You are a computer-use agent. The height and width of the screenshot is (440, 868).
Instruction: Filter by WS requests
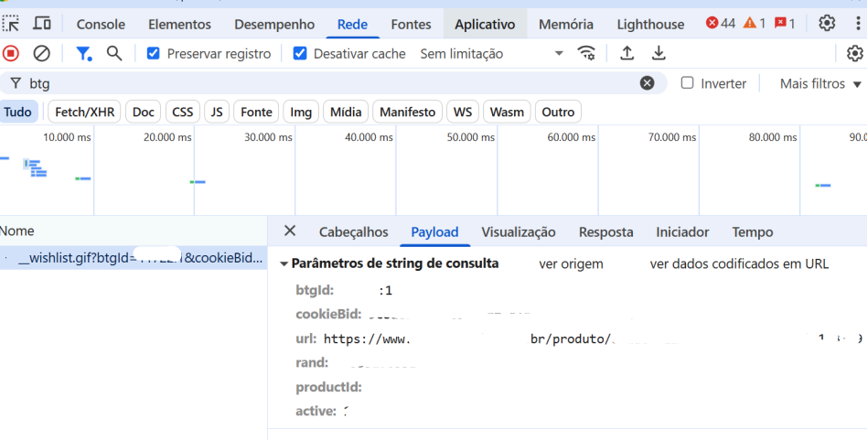point(462,112)
